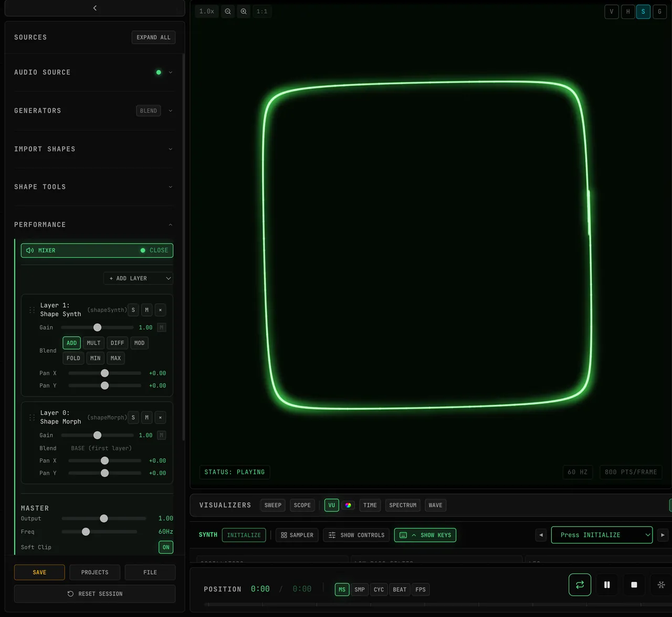This screenshot has width=672, height=617.
Task: Solo Layer 0 Shape Morph
Action: (133, 418)
